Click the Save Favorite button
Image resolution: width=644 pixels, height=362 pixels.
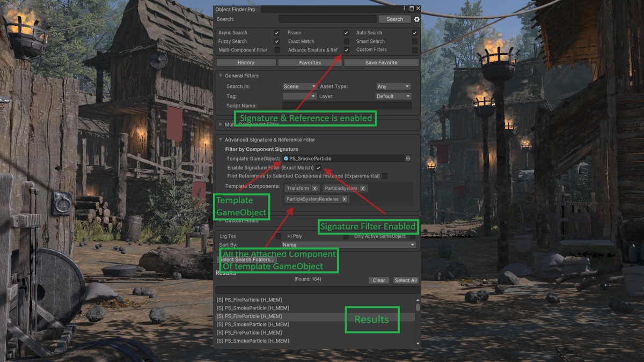pos(381,63)
